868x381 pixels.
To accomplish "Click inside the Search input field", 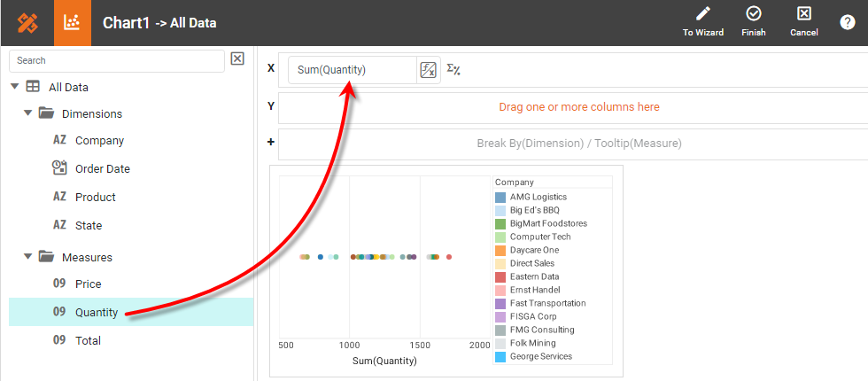I will pyautogui.click(x=116, y=60).
